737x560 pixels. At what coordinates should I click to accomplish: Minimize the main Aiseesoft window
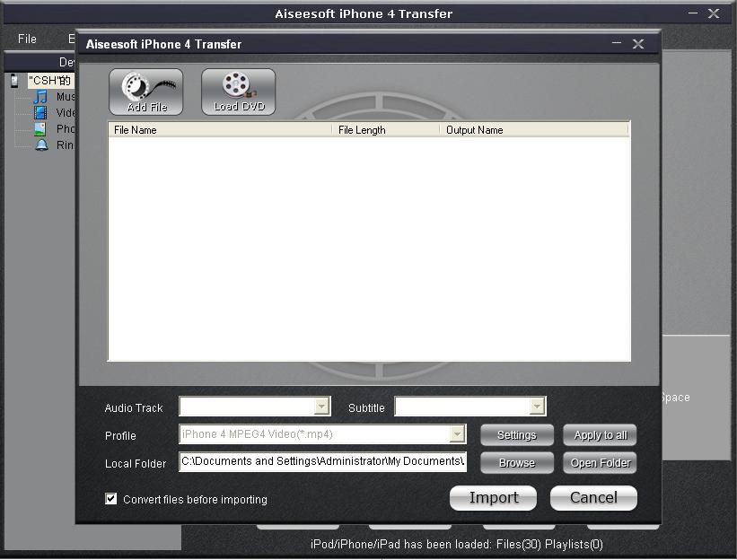(x=693, y=13)
